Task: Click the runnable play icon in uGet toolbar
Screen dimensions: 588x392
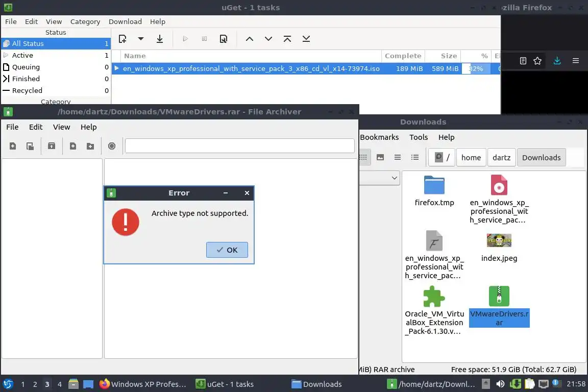Action: (x=185, y=39)
